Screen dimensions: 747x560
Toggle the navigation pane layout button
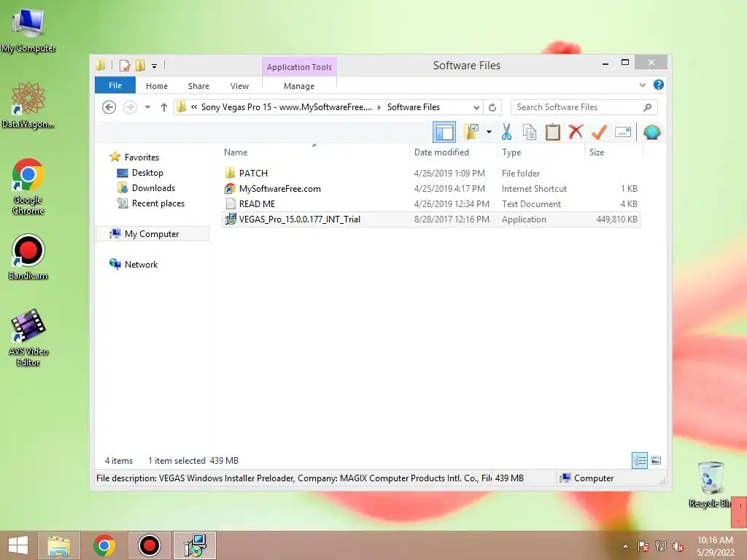[444, 133]
